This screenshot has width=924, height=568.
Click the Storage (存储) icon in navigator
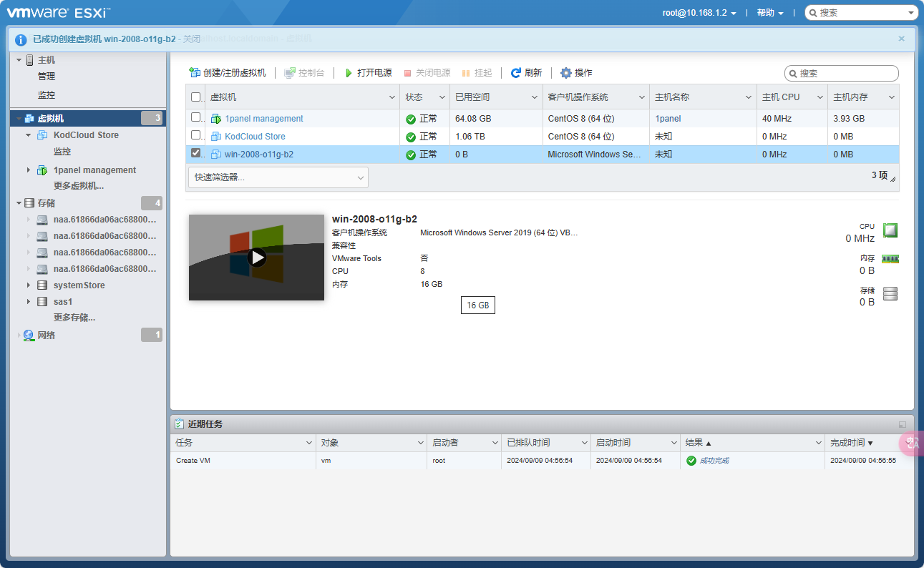click(x=29, y=203)
